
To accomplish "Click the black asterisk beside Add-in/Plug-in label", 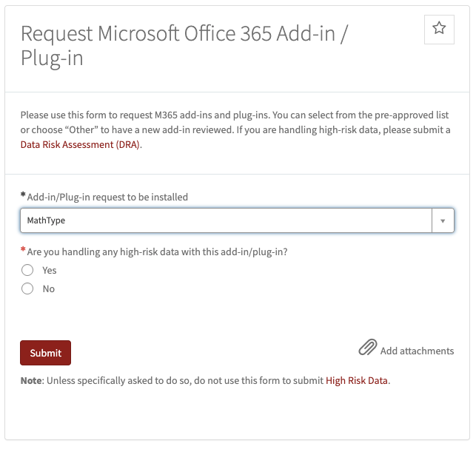I will (x=23, y=195).
